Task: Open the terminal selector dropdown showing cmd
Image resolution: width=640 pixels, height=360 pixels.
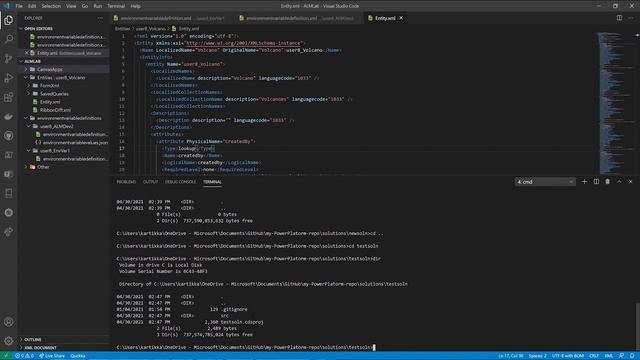Action: point(545,182)
